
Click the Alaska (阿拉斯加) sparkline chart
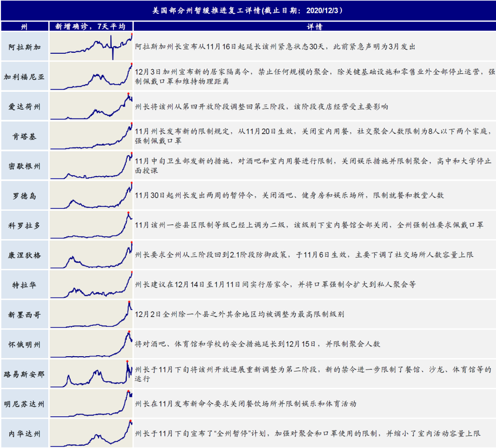tap(91, 46)
